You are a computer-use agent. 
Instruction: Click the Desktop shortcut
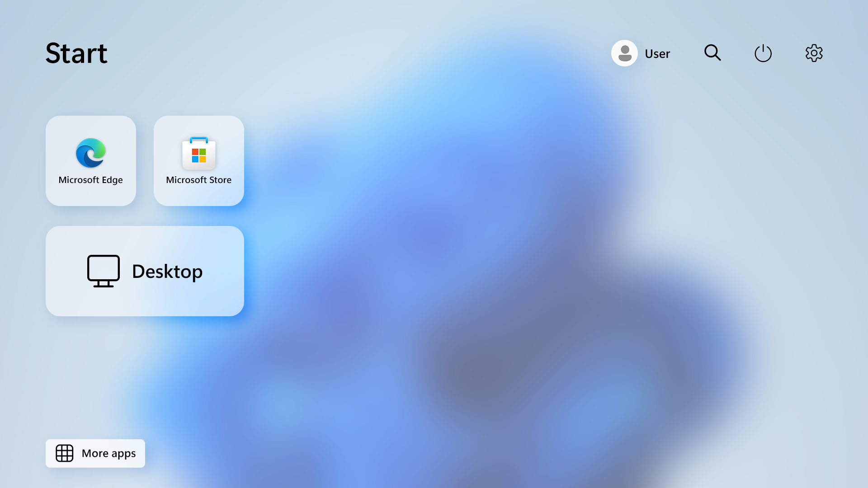pyautogui.click(x=145, y=271)
